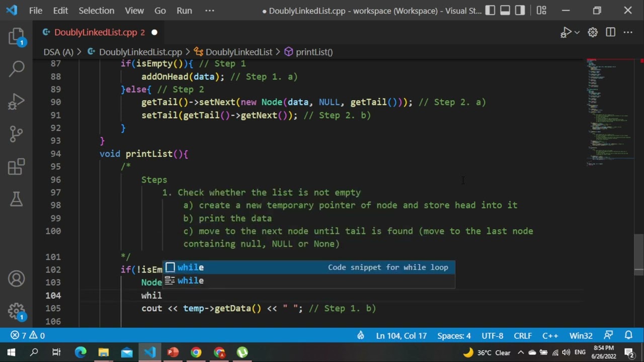644x362 pixels.
Task: Change UTF-8 file encoding
Action: (x=492, y=335)
